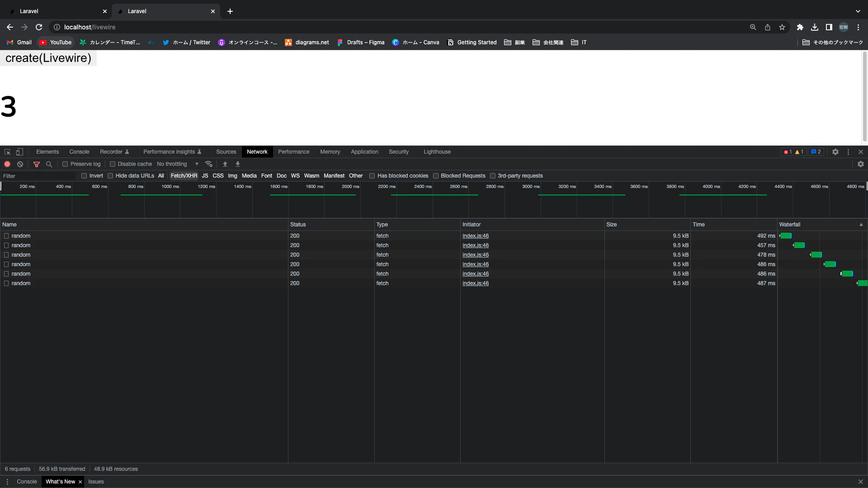Open the browser extensions puzzle icon

click(800, 27)
